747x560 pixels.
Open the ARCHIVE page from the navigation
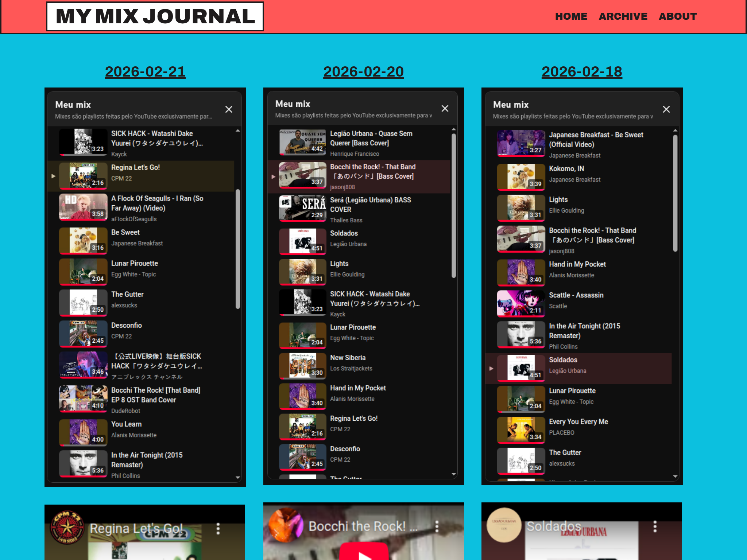(x=623, y=16)
